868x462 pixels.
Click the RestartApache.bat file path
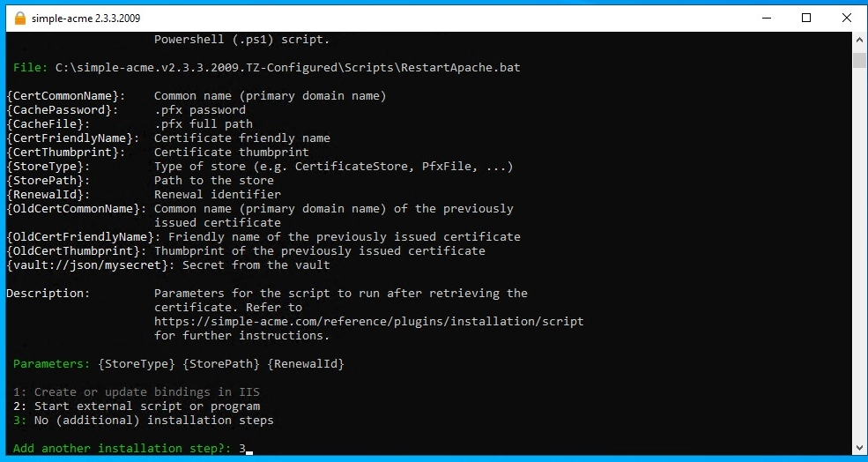(288, 68)
